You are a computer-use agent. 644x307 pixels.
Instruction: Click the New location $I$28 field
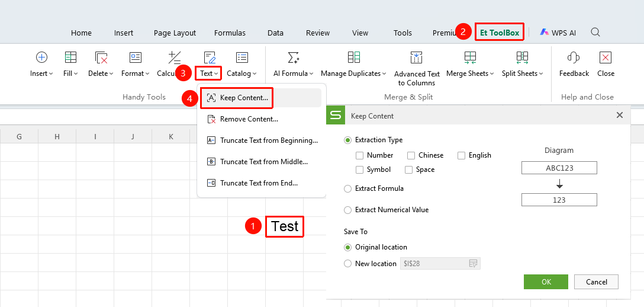click(440, 264)
